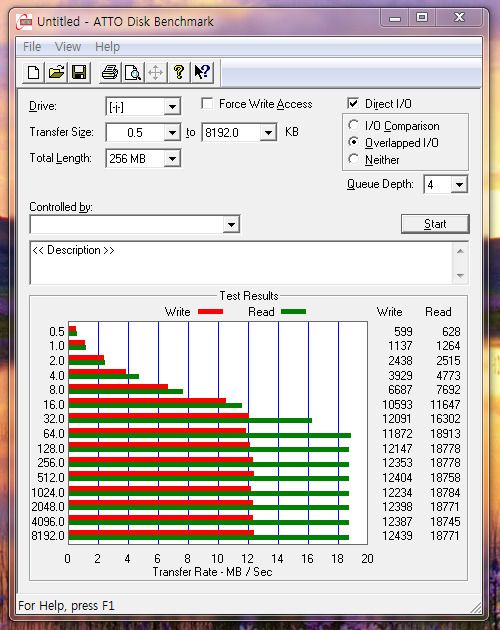This screenshot has height=630, width=500.
Task: Click the 64.0 row label in chart
Action: [x=54, y=434]
